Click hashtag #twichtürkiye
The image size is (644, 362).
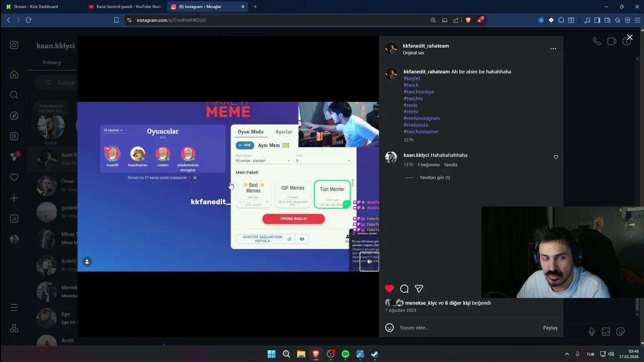(419, 92)
